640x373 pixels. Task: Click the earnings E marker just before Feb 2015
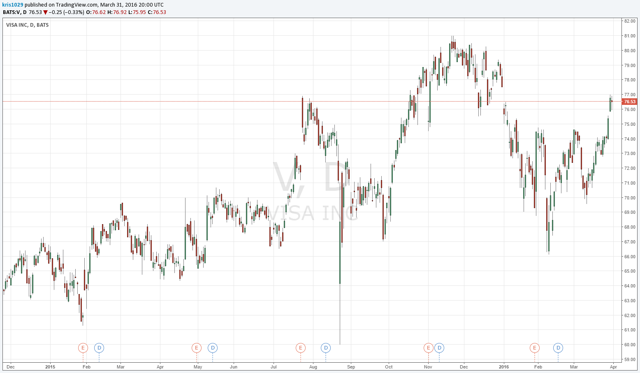click(83, 348)
